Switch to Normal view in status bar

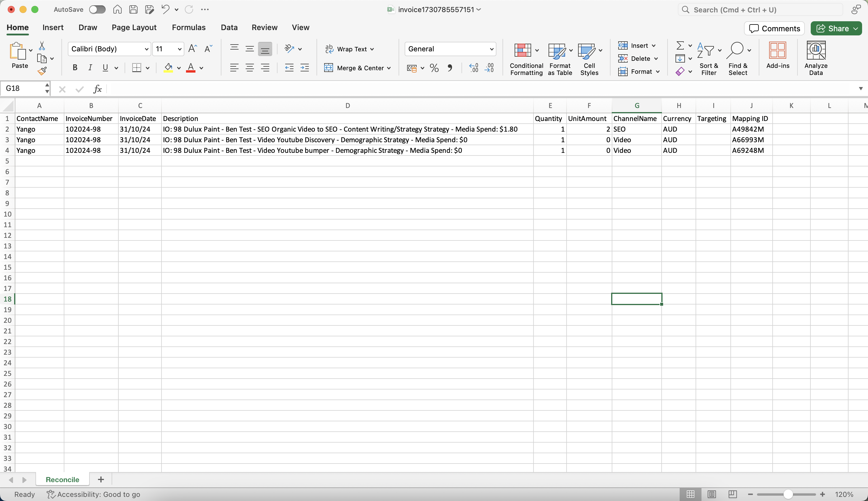pos(690,494)
